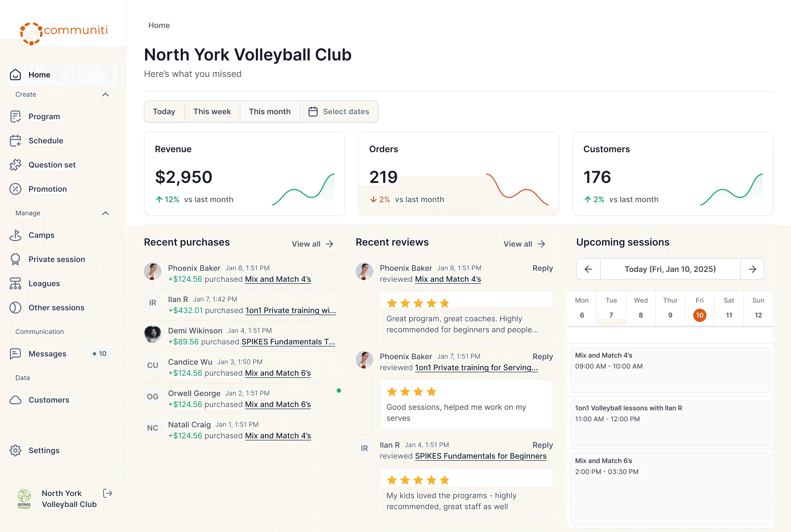791x532 pixels.
Task: Click the Program sidebar icon
Action: click(x=15, y=116)
